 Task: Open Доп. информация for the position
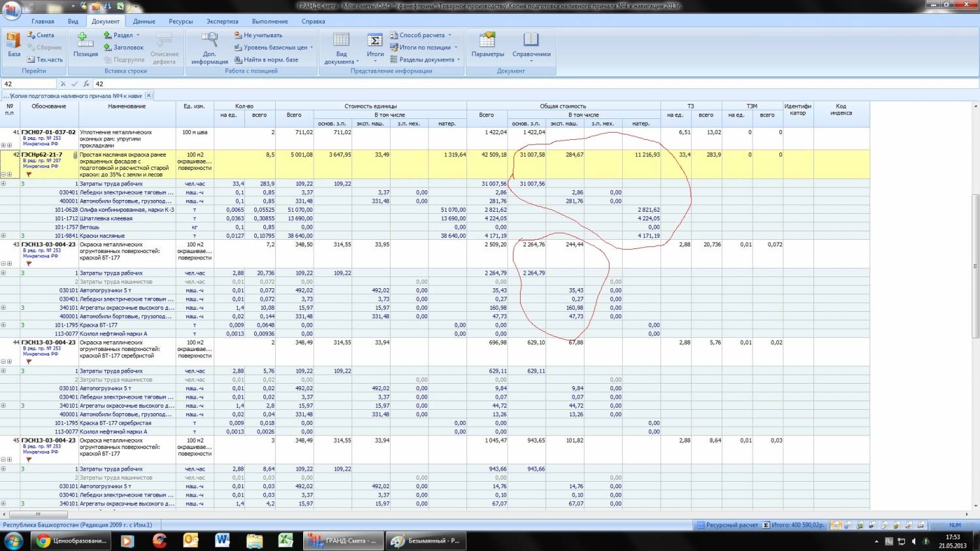(x=209, y=47)
